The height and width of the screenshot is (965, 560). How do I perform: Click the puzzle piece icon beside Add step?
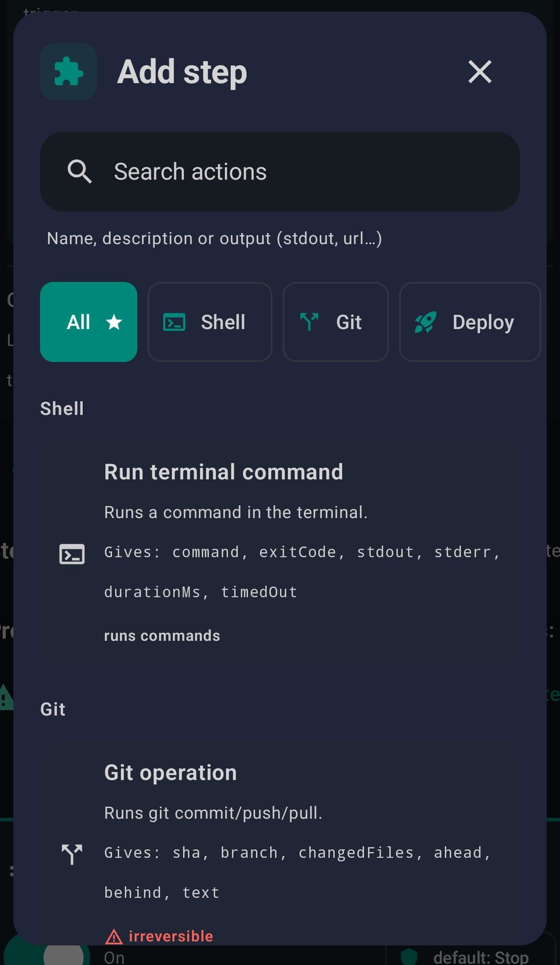[x=68, y=72]
